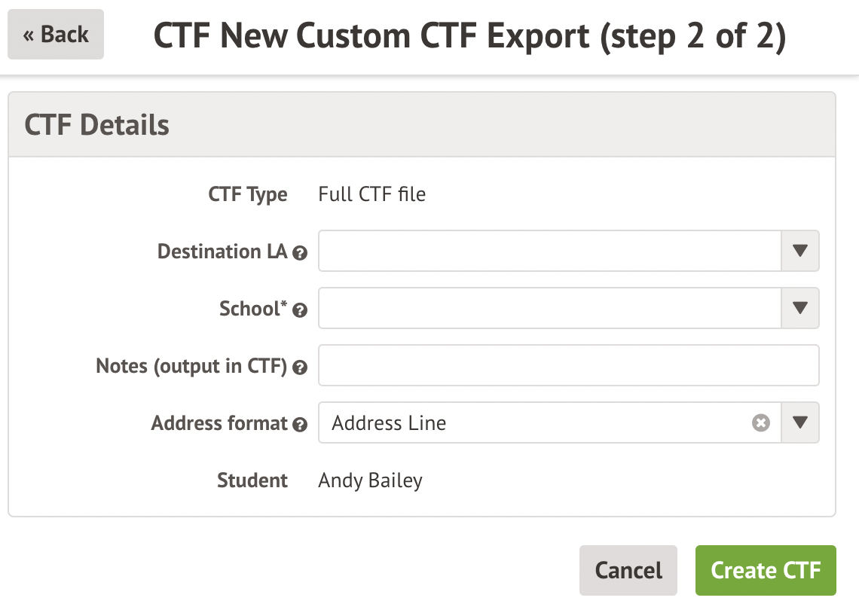859x616 pixels.
Task: Click the Address format help icon
Action: coord(300,425)
